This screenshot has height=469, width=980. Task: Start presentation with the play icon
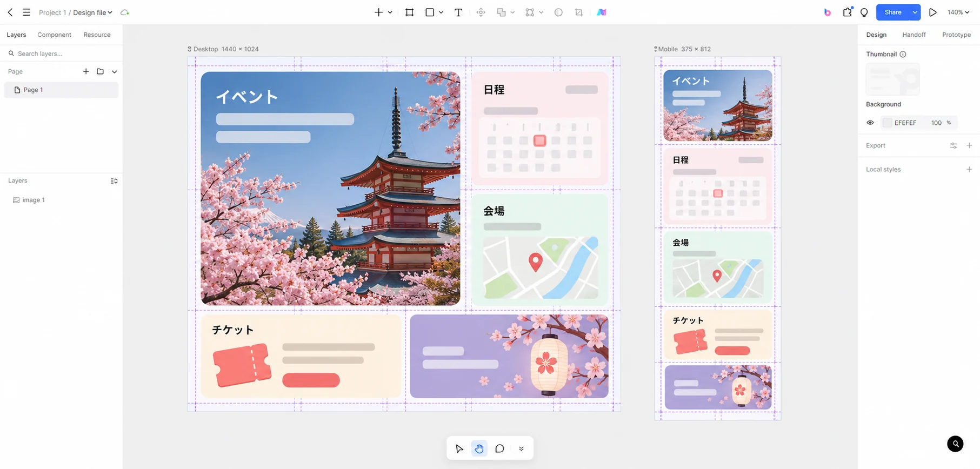[932, 12]
